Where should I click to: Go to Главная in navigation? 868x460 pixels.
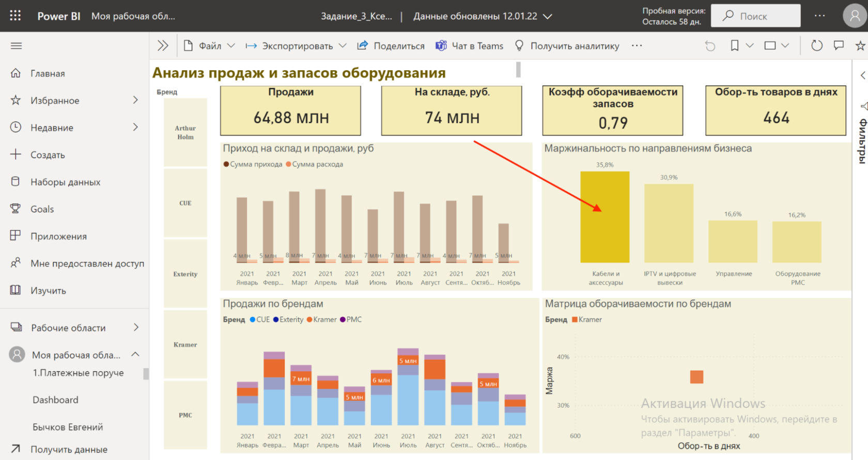click(x=48, y=73)
